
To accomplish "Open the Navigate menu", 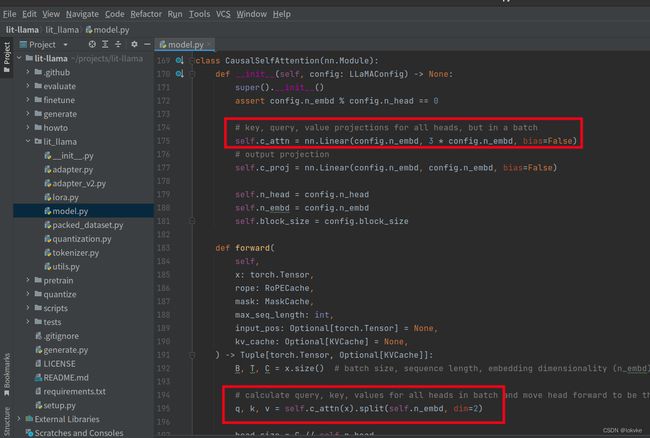I will 82,14.
